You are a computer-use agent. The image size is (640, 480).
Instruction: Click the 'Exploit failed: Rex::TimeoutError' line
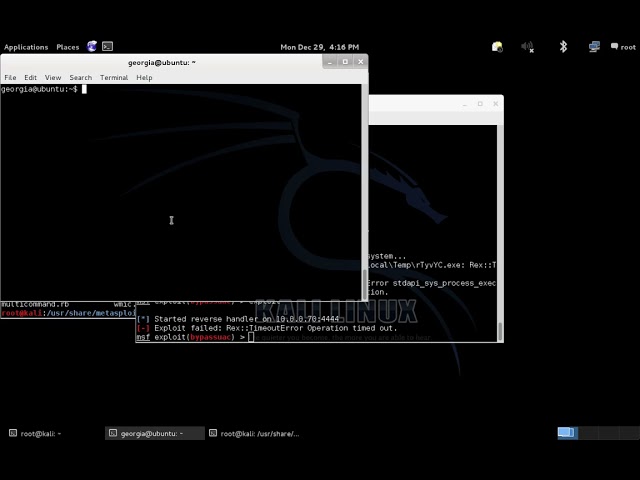coord(267,328)
